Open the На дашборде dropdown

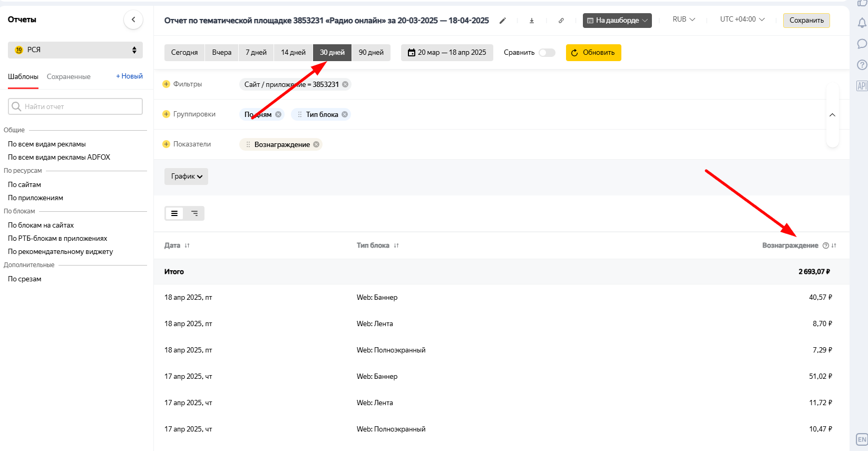coord(617,21)
